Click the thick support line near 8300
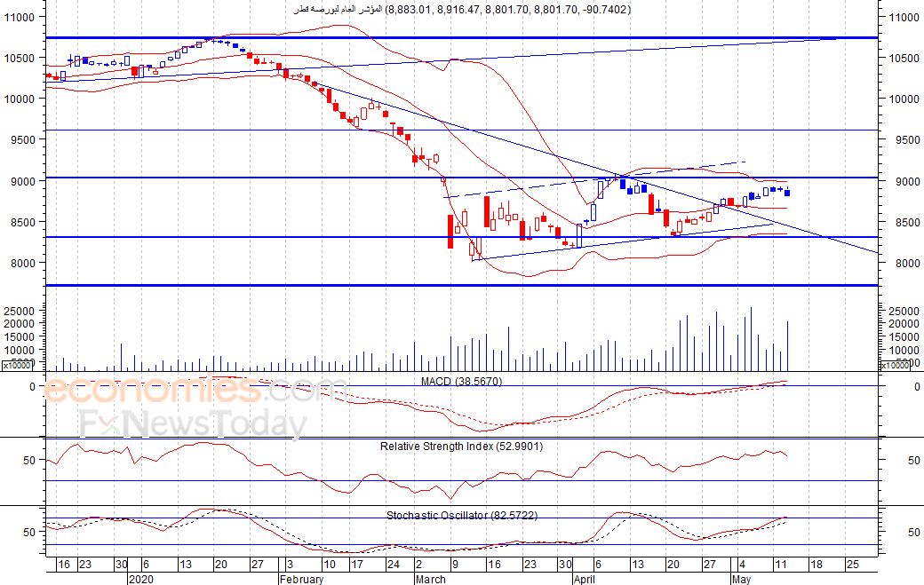 click(462, 237)
